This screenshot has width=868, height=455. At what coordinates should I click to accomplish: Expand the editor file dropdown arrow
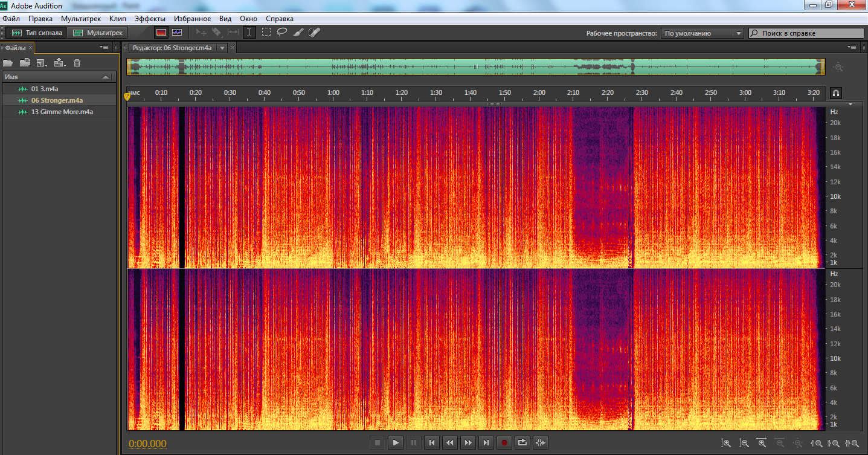tap(222, 48)
